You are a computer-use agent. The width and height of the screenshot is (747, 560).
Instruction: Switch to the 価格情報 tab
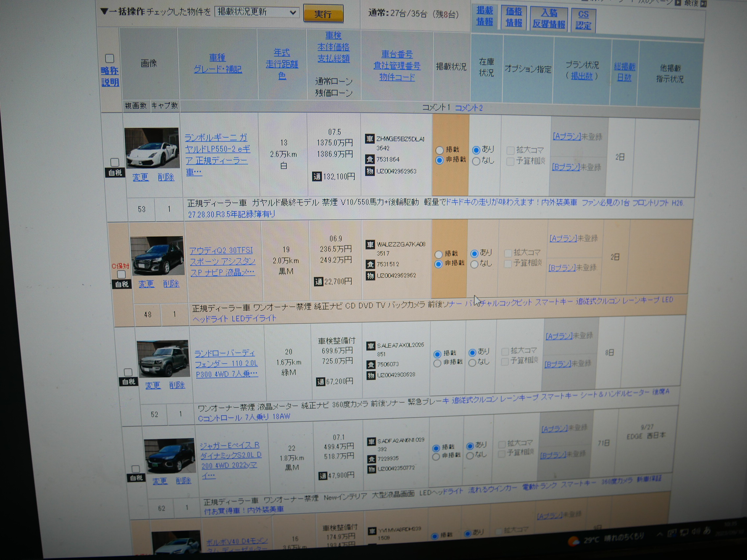[514, 17]
